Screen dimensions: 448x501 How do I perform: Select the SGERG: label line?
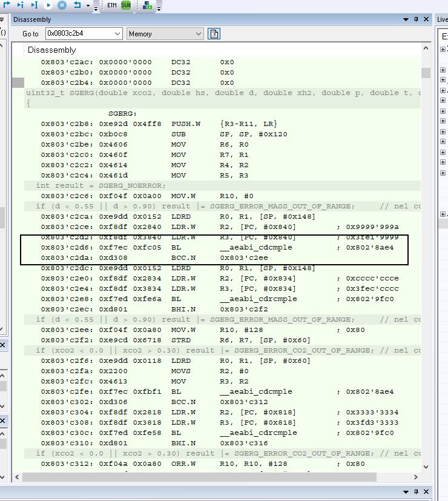point(122,114)
